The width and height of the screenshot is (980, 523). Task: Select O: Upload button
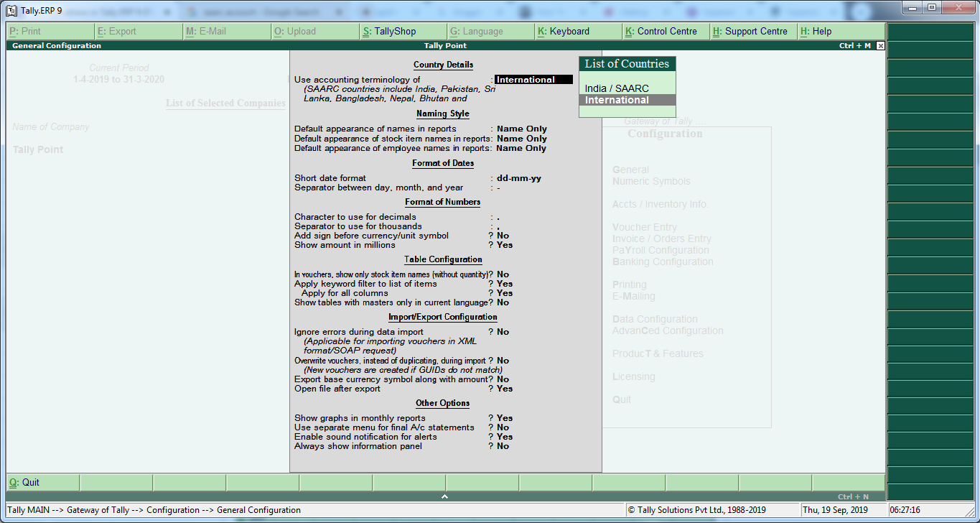[314, 32]
